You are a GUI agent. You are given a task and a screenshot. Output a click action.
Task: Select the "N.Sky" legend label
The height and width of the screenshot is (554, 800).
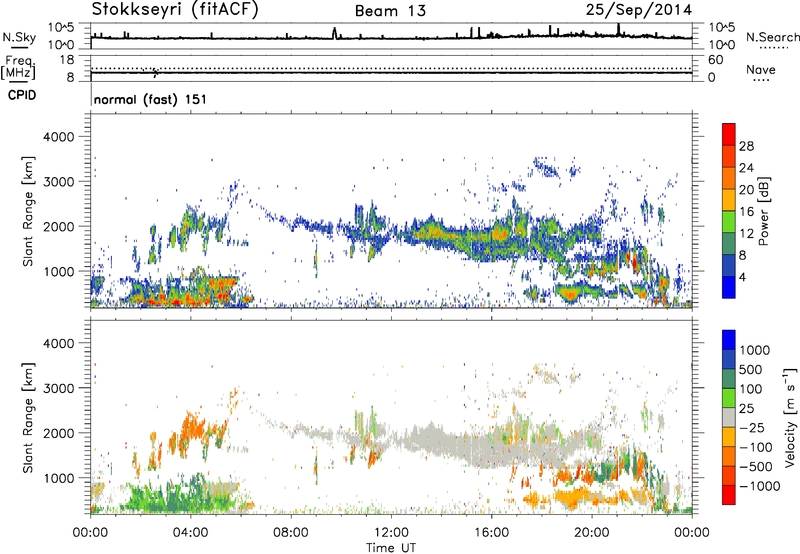19,37
